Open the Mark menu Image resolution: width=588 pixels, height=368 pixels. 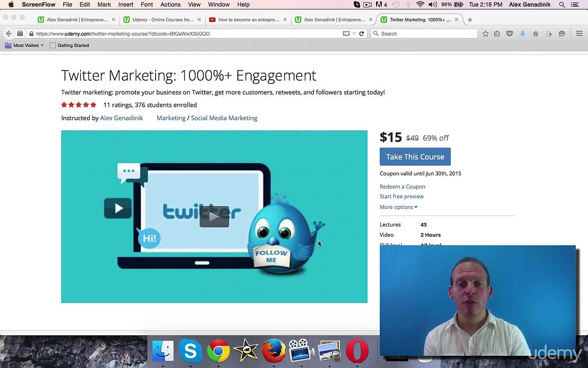(104, 5)
